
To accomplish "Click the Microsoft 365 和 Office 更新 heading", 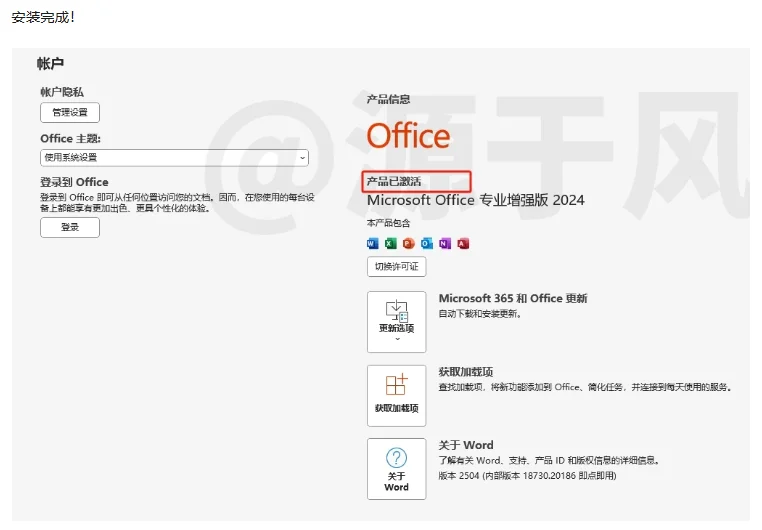I will point(513,298).
